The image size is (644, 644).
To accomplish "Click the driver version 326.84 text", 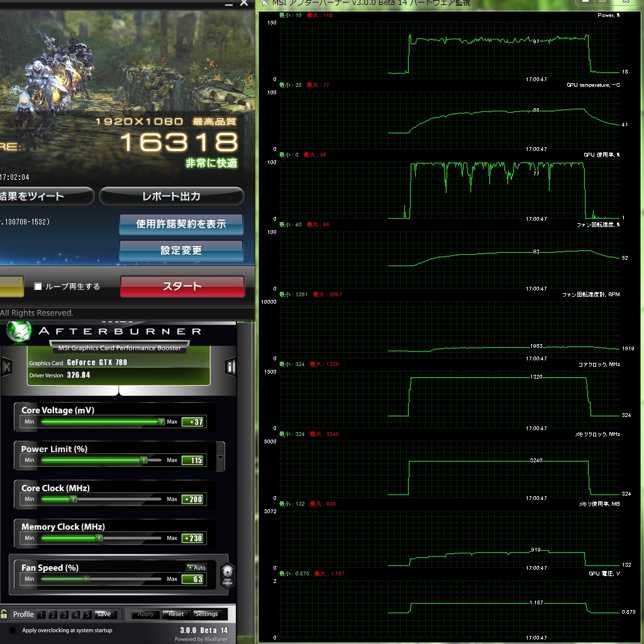I will (x=79, y=375).
